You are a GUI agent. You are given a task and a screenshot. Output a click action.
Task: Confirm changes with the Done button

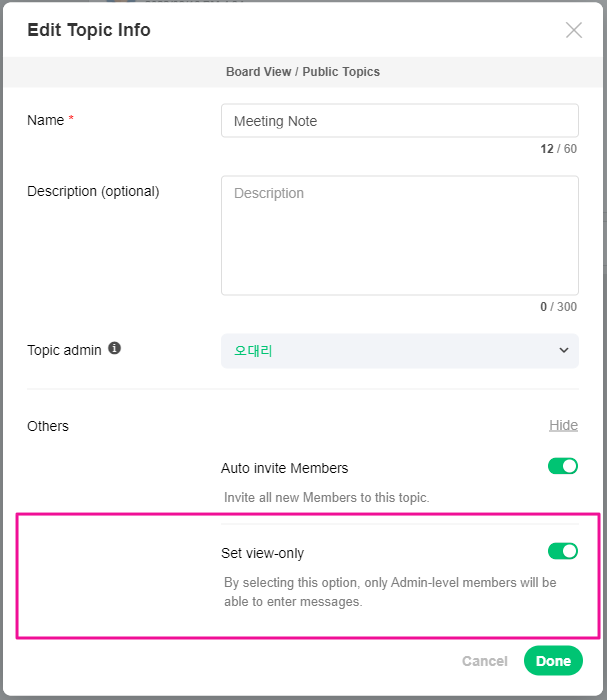(553, 661)
